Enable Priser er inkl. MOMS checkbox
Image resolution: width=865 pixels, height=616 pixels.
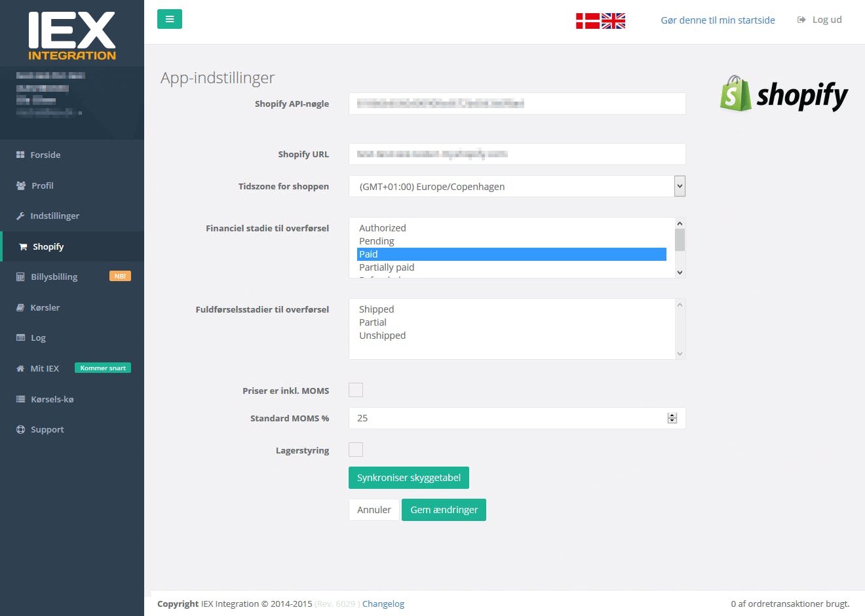tap(356, 390)
